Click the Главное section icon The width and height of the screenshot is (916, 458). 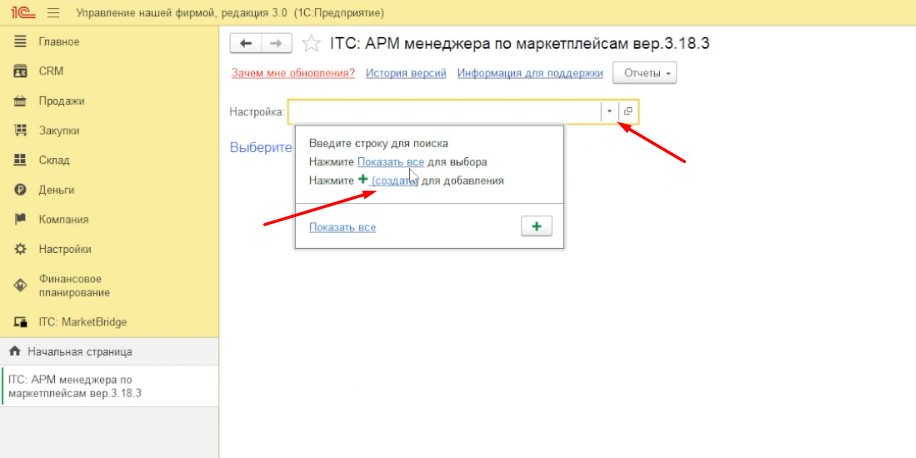[20, 41]
